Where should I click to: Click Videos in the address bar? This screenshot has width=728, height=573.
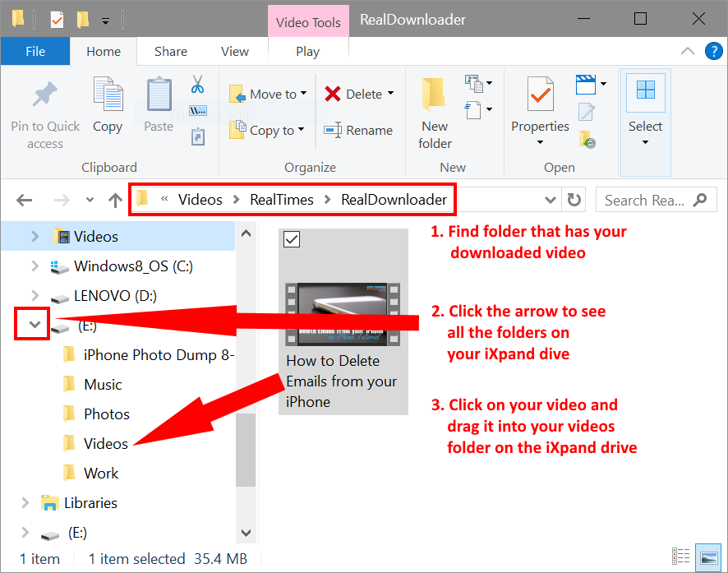(x=200, y=200)
